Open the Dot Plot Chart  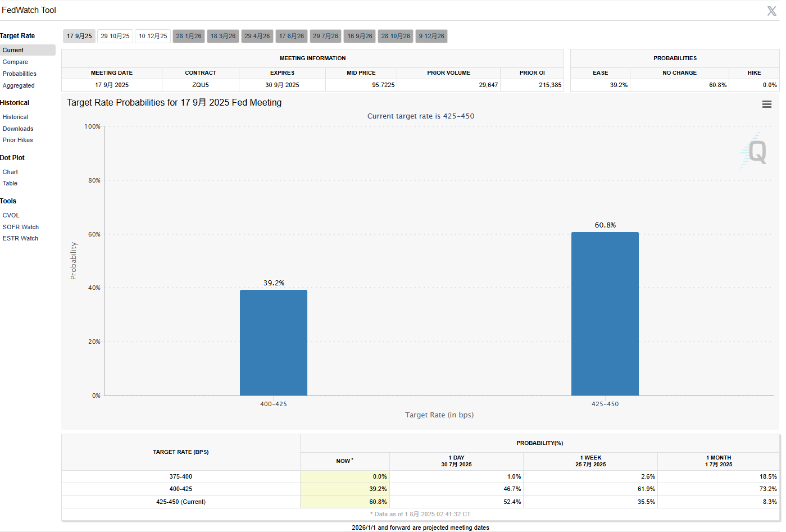[10, 172]
